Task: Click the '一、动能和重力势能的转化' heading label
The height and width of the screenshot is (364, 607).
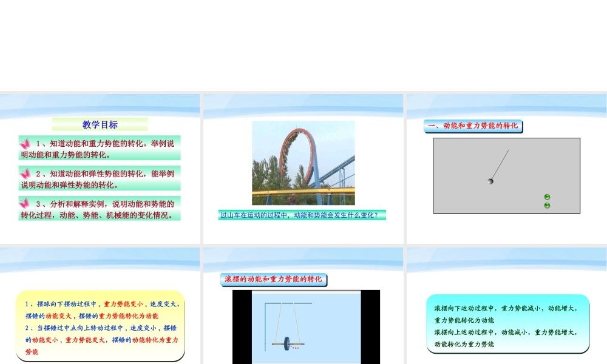Action: tap(473, 126)
